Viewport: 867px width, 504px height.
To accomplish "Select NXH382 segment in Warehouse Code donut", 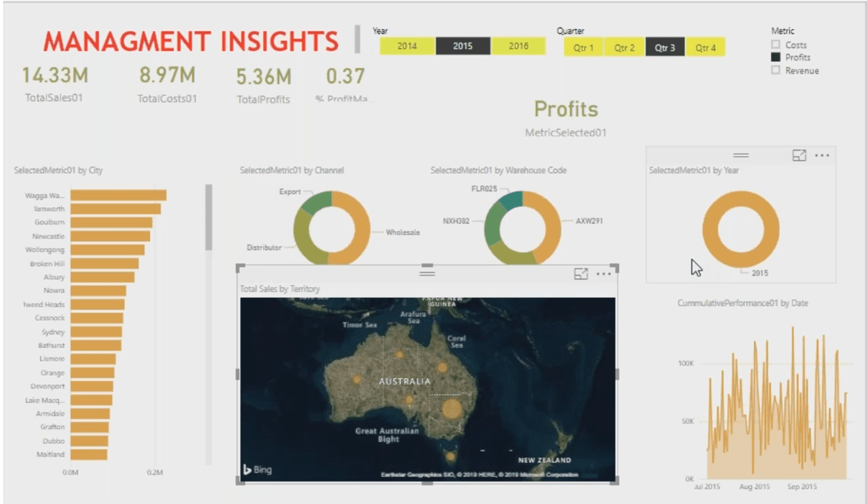I will [493, 225].
